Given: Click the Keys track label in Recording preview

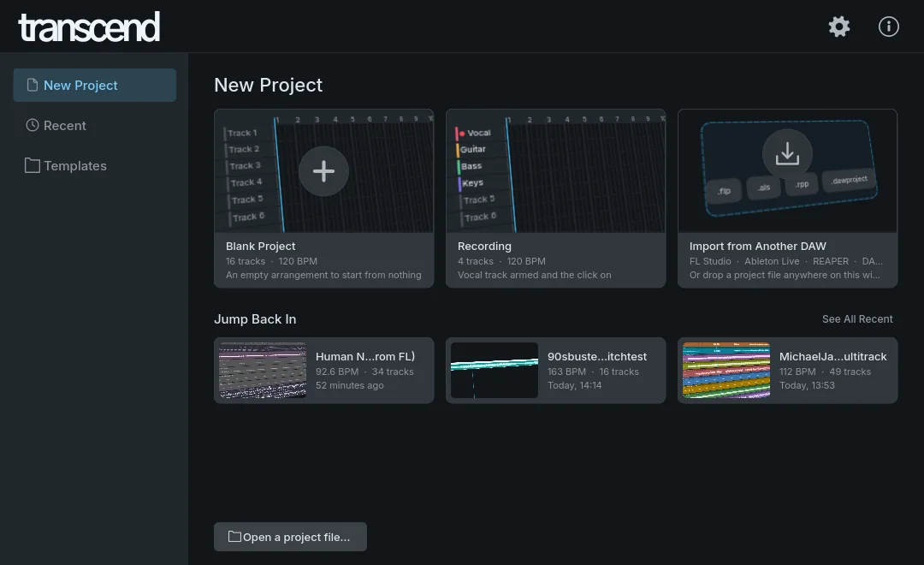Looking at the screenshot, I should pyautogui.click(x=472, y=183).
